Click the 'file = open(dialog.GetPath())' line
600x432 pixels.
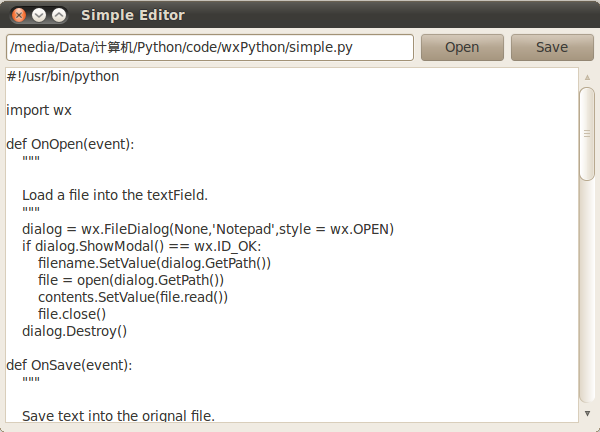point(131,280)
